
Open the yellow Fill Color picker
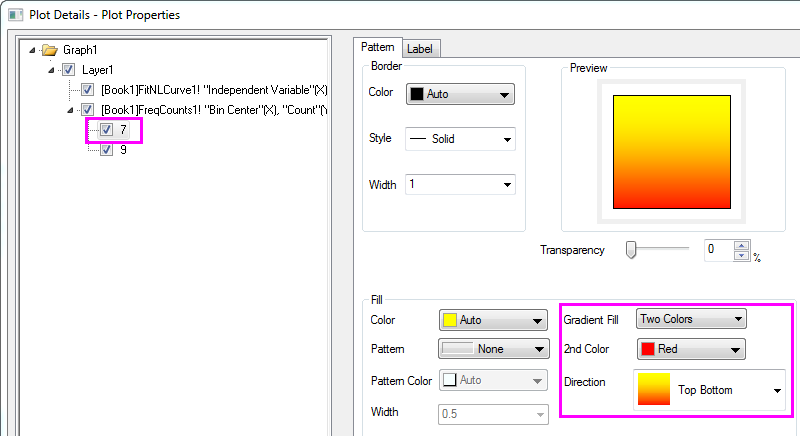[x=494, y=320]
